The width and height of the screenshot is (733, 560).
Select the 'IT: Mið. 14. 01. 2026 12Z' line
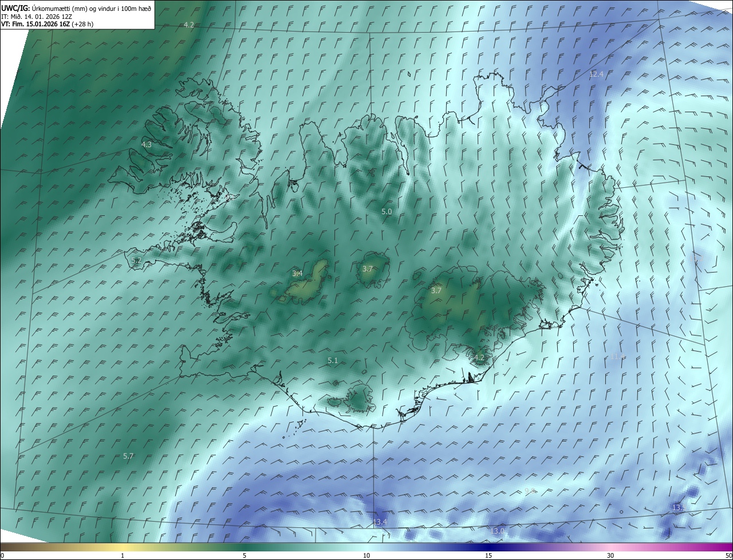(37, 17)
